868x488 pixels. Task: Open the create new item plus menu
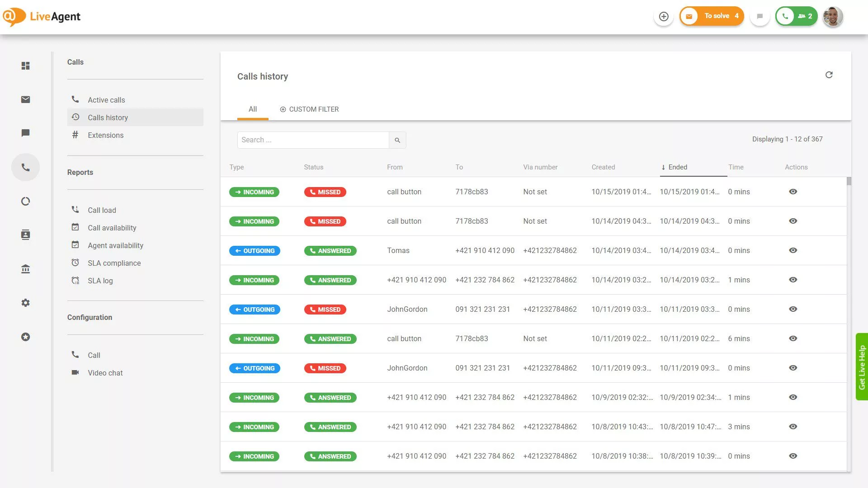[664, 16]
